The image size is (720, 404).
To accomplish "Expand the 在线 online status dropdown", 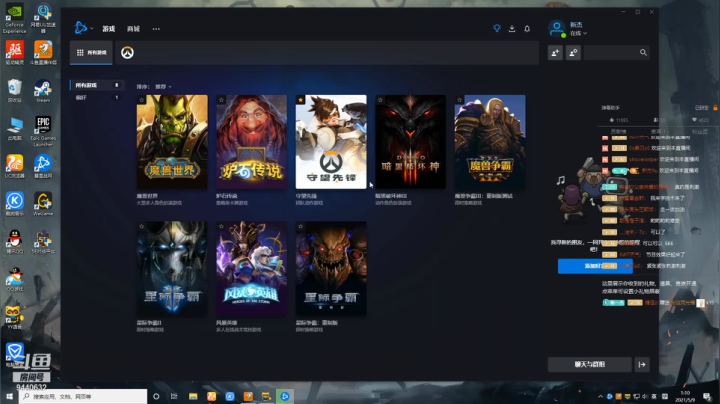I will (x=579, y=34).
